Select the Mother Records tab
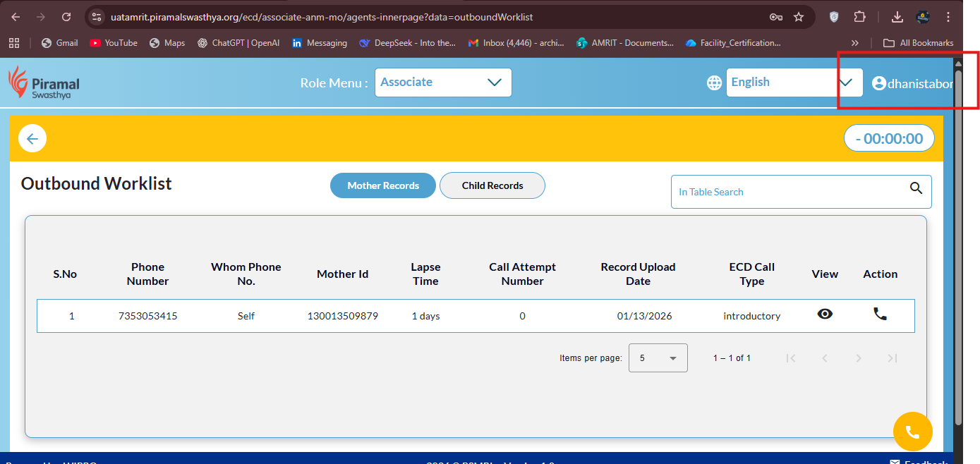 pyautogui.click(x=382, y=185)
